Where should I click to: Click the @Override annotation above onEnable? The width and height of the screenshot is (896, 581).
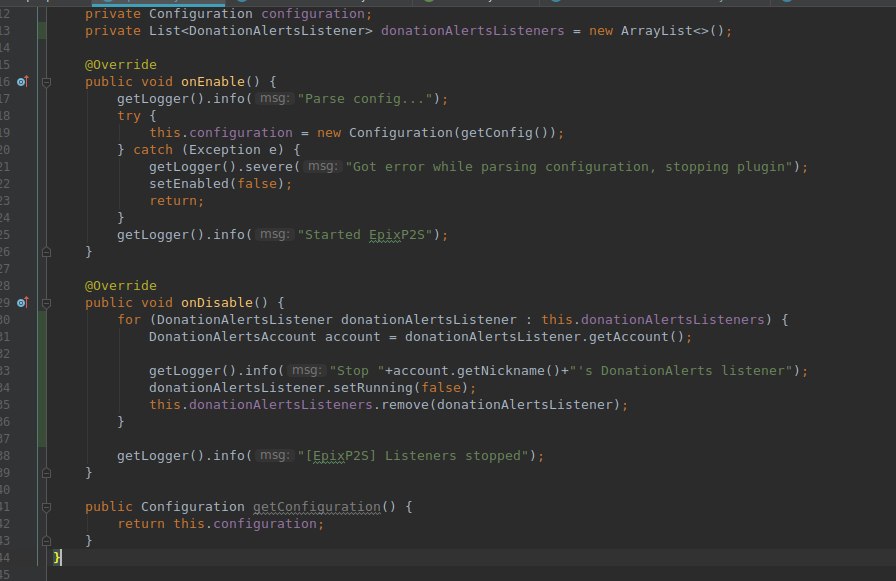coord(121,65)
